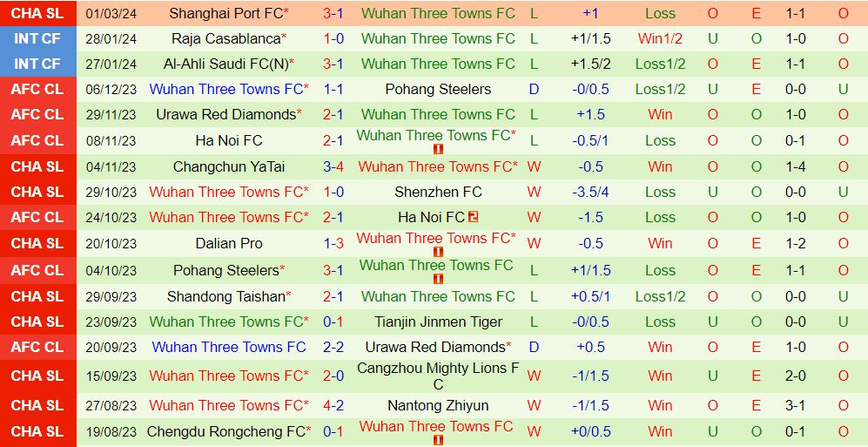This screenshot has height=447, width=868.
Task: Open Cangzhou Mighty Lions FC team link
Action: click(437, 376)
